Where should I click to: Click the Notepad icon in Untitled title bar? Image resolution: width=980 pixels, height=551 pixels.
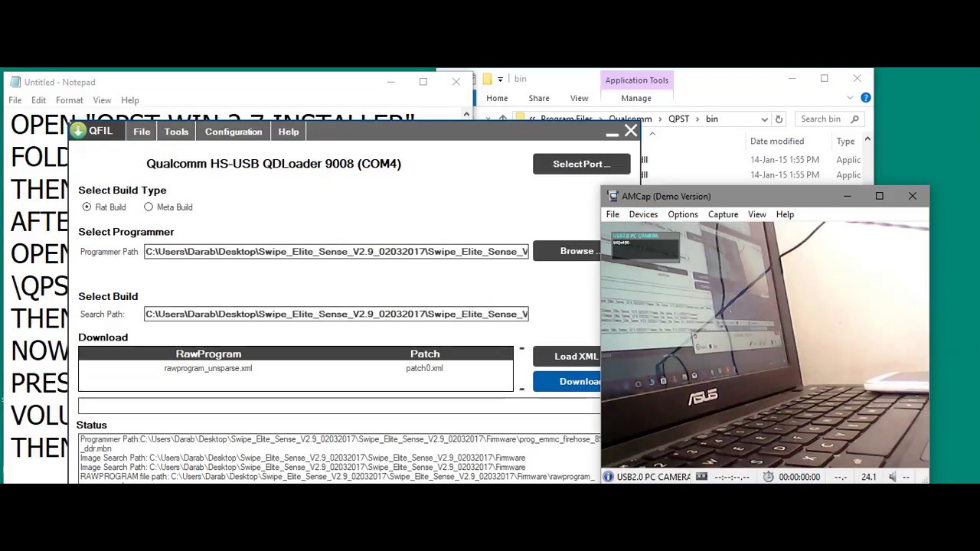[x=15, y=82]
